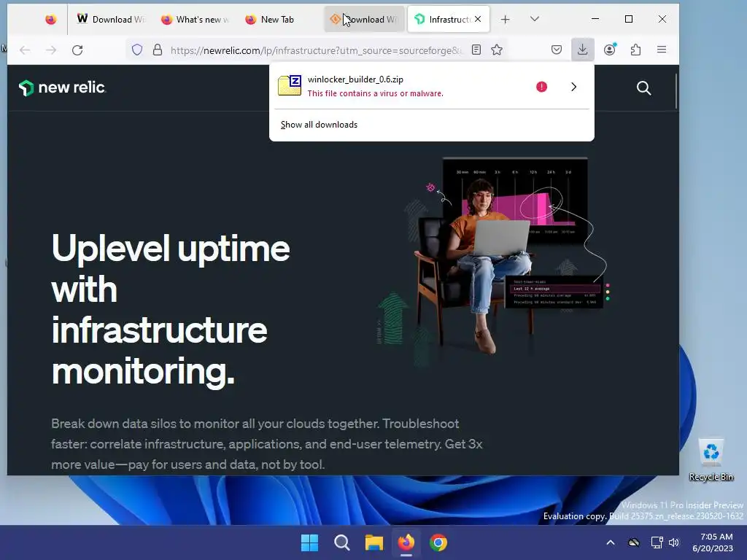Select winlocker_builder_0.6.zip download entry
Viewport: 747px width, 560px height.
[399, 86]
